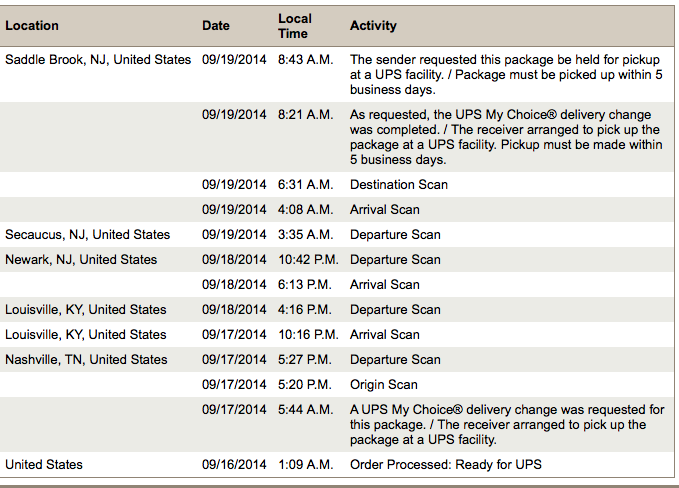Click Louisville, KY row dated 09/17/2014
Viewport: 679px width, 488px height.
pos(337,335)
